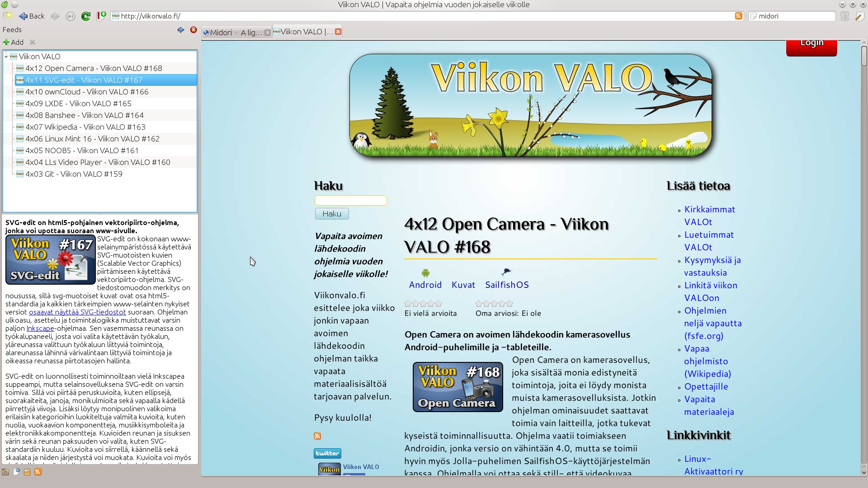Open Vapaita materiaaleja link
868x488 pixels.
click(x=709, y=405)
